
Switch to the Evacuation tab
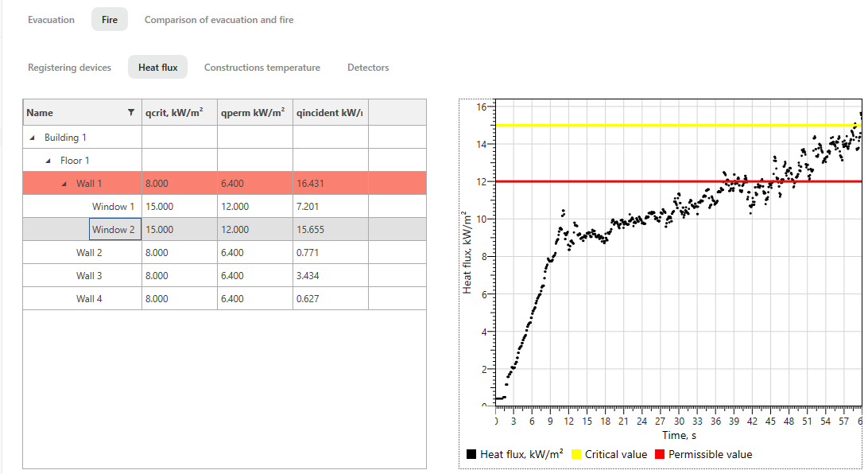[51, 19]
